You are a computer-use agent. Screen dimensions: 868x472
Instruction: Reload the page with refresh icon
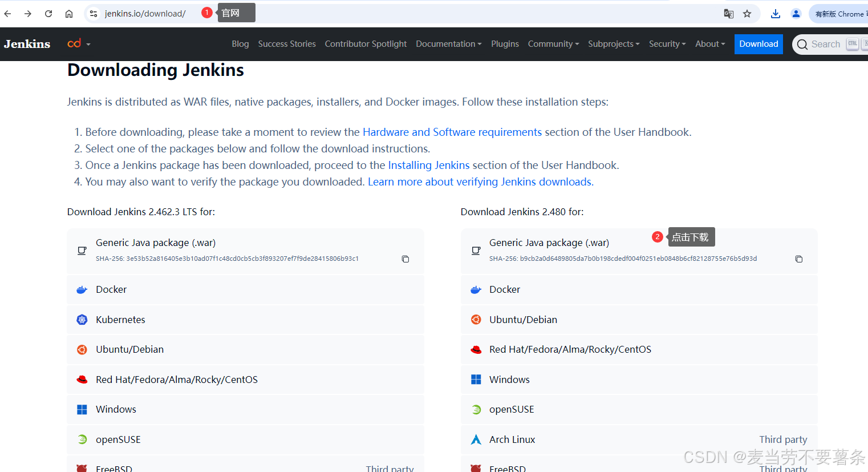(x=48, y=14)
